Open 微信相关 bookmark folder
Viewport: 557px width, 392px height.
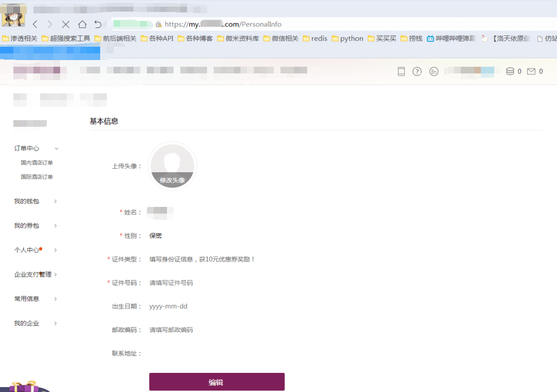[281, 39]
